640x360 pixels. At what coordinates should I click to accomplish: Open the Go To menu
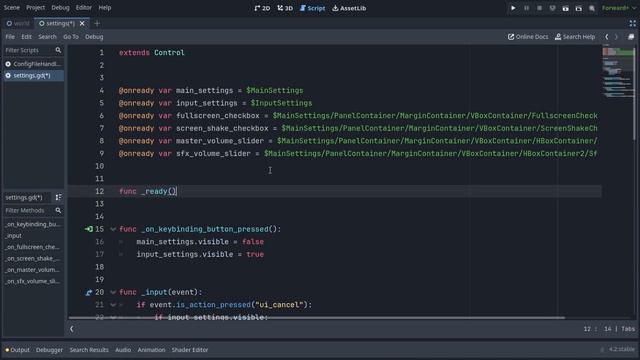(x=71, y=37)
